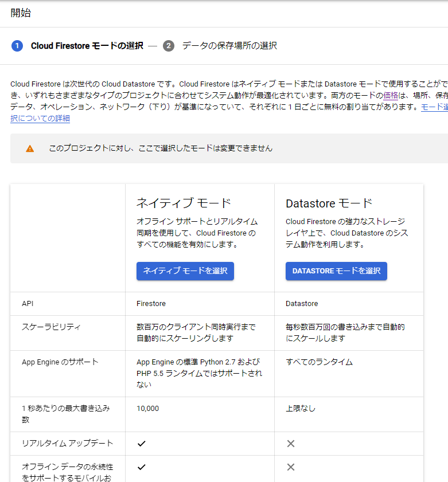Viewport: 448px width, 482px height.
Task: Click the Datastore モード heading
Action: click(x=329, y=203)
